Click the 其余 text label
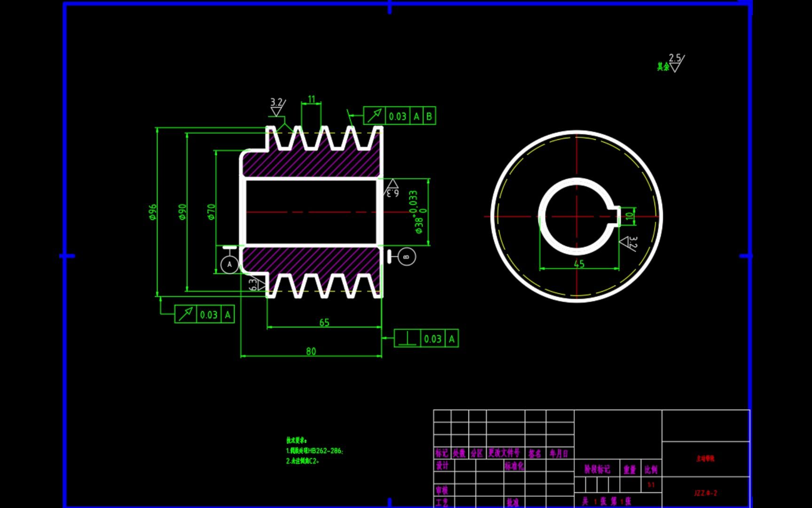 [x=663, y=67]
